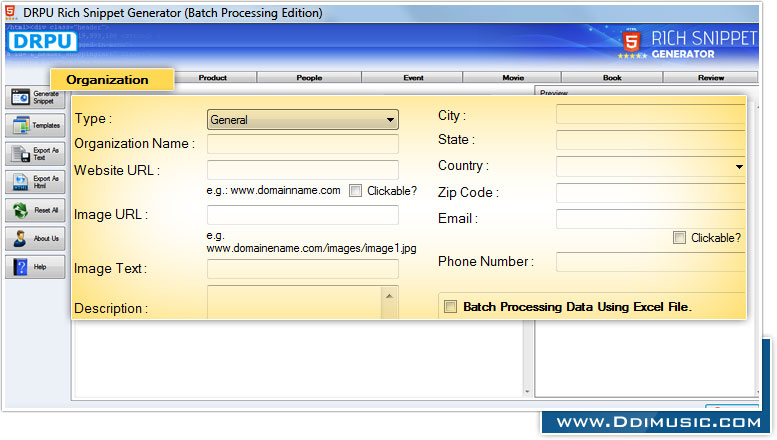Click the main panel scrollbar down arrow
Screen dimensions: 777x440
[x=527, y=391]
